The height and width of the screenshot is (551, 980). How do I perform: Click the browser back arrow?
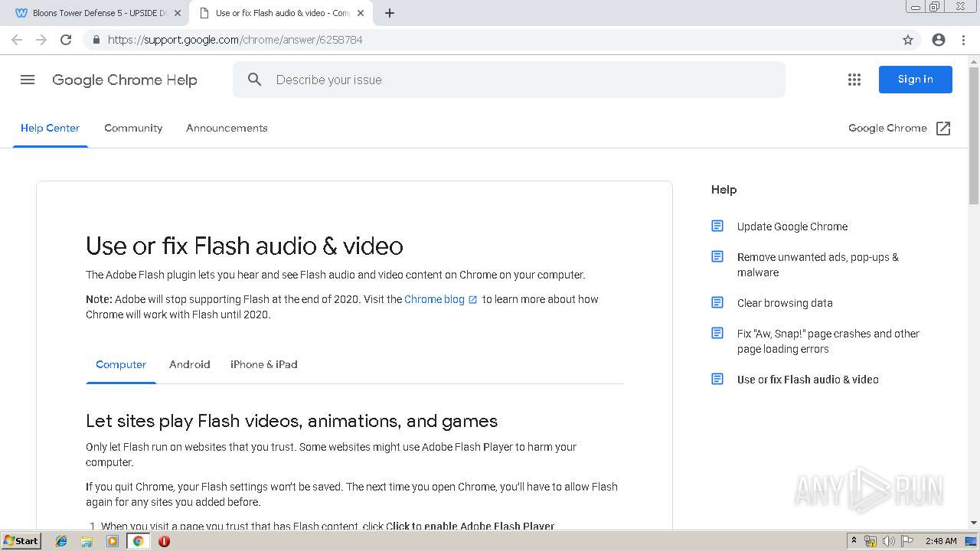coord(17,40)
